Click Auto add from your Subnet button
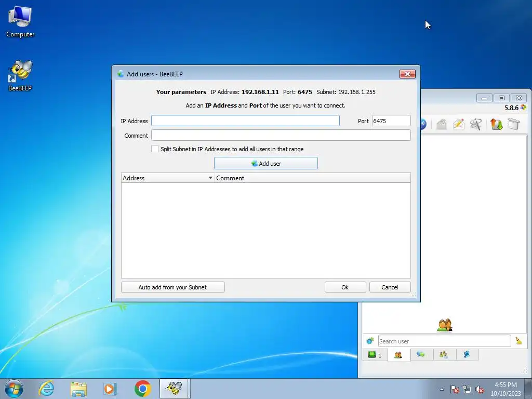 click(172, 287)
